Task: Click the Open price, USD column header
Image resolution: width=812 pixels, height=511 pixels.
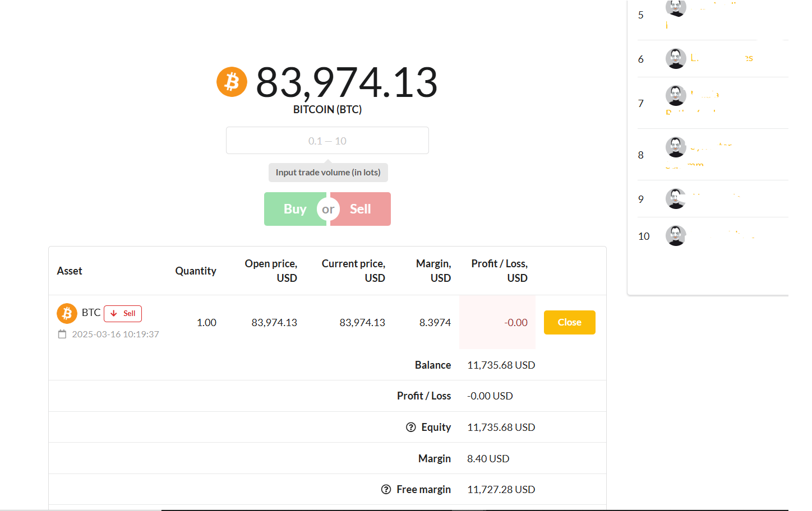Action: coord(271,271)
